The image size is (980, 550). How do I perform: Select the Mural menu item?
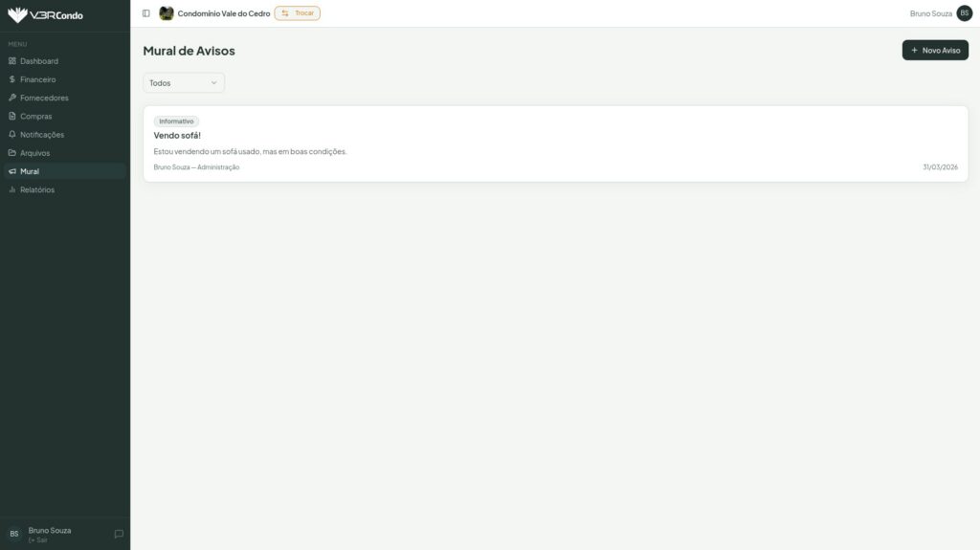[x=30, y=171]
